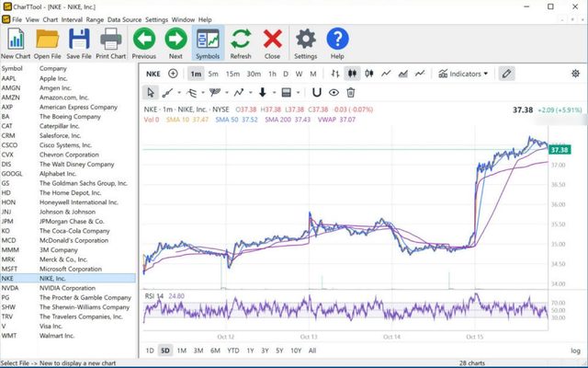Screen dimensions: 588x368
Task: Expand the measure tool dropdown arrow
Action: pyautogui.click(x=298, y=92)
